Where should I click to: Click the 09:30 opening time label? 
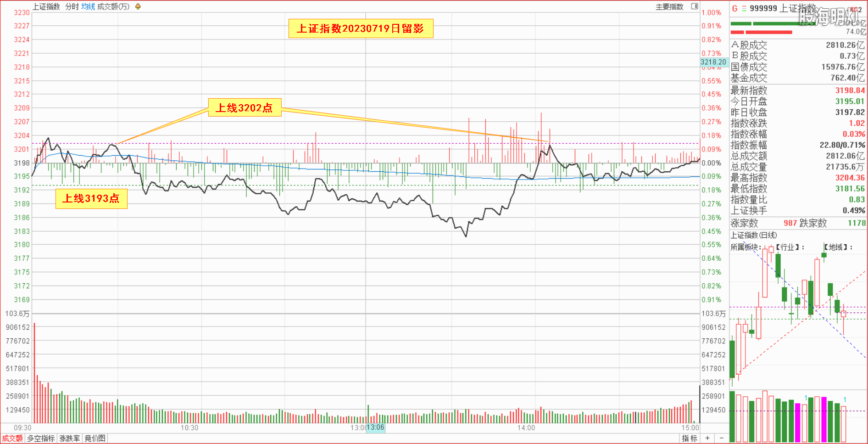click(x=22, y=427)
